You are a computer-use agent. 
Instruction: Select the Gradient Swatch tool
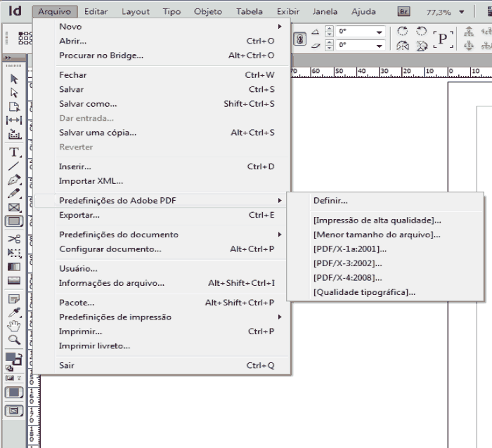pos(14,267)
